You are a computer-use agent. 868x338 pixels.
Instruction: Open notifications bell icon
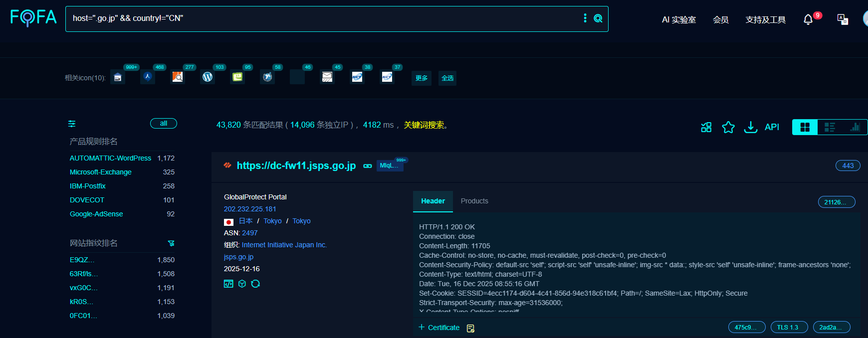pyautogui.click(x=808, y=19)
